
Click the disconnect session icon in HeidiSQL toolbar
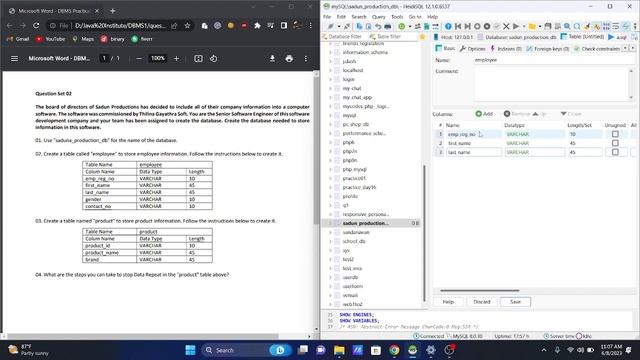347,26
